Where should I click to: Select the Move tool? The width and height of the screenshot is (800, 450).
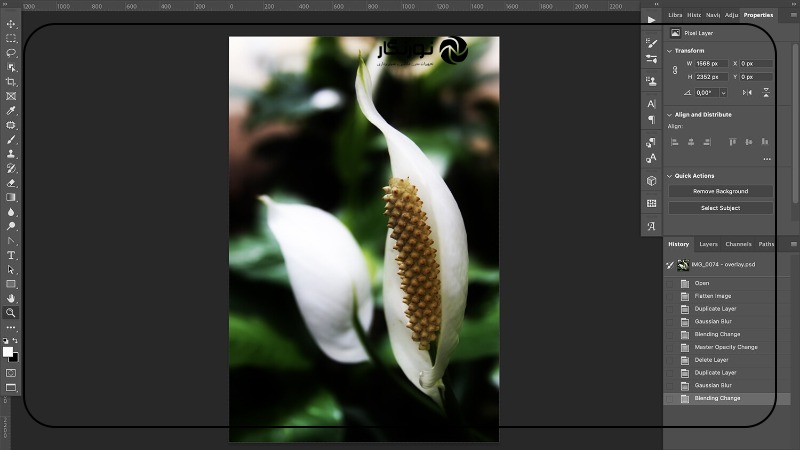[x=11, y=24]
